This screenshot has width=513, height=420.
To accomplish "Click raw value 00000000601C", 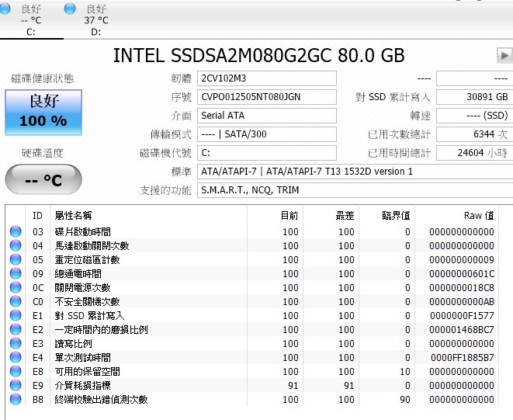I will pyautogui.click(x=462, y=274).
